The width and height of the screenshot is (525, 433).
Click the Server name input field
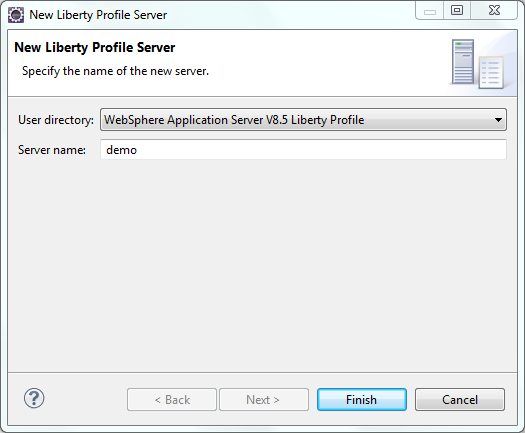(x=303, y=149)
